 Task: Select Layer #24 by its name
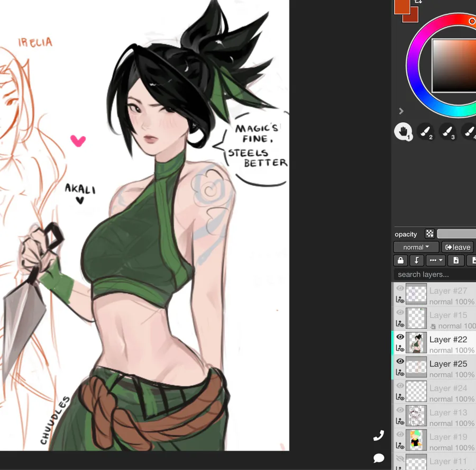(x=448, y=388)
